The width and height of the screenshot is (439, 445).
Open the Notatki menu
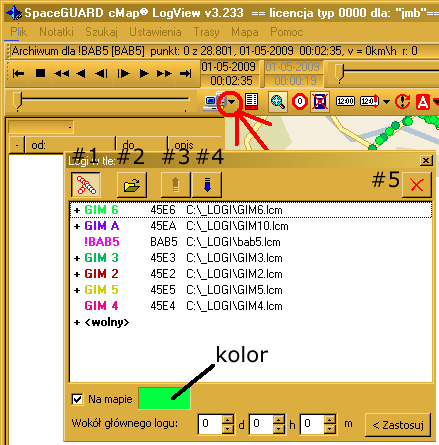click(56, 32)
